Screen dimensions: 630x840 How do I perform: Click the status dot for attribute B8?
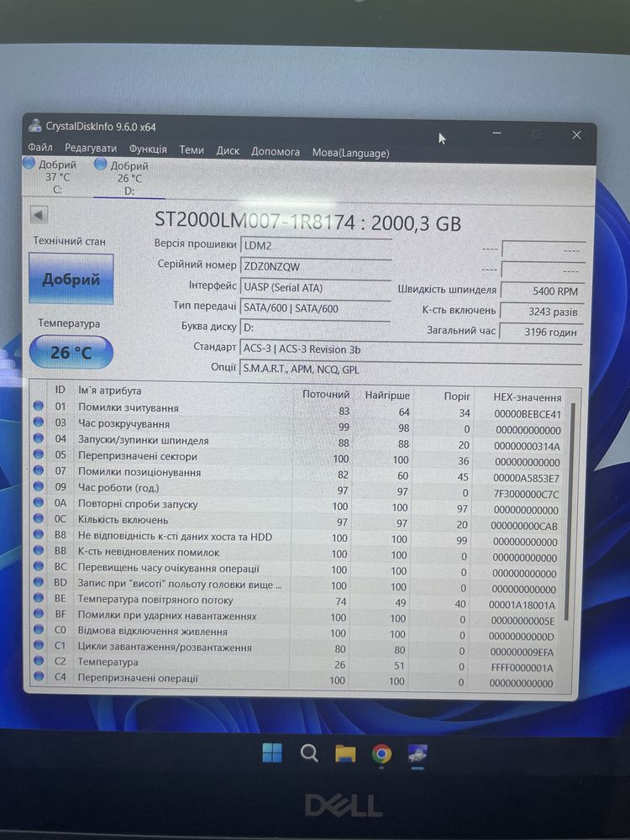click(38, 534)
